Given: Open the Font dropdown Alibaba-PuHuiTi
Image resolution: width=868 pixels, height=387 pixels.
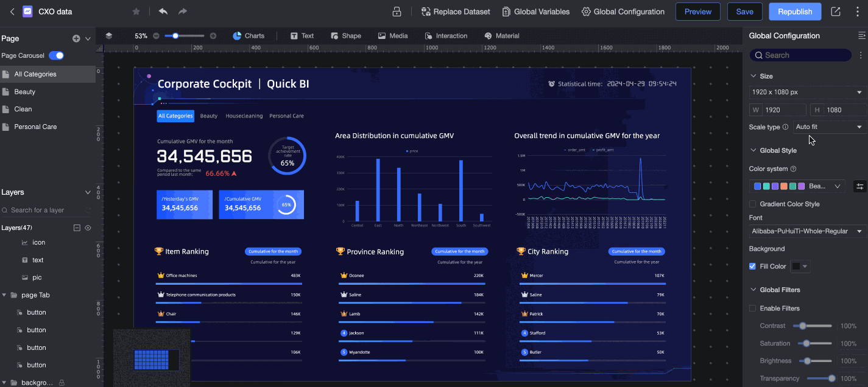Looking at the screenshot, I should click(807, 231).
